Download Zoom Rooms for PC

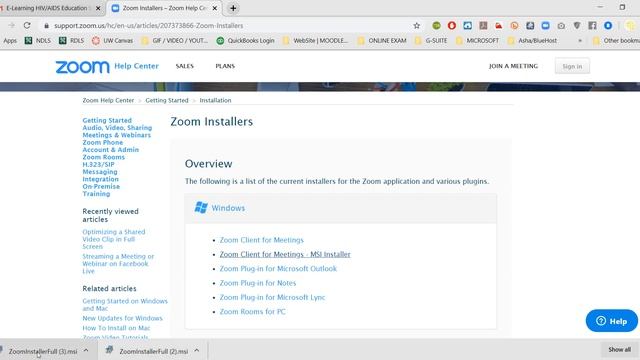click(x=253, y=311)
